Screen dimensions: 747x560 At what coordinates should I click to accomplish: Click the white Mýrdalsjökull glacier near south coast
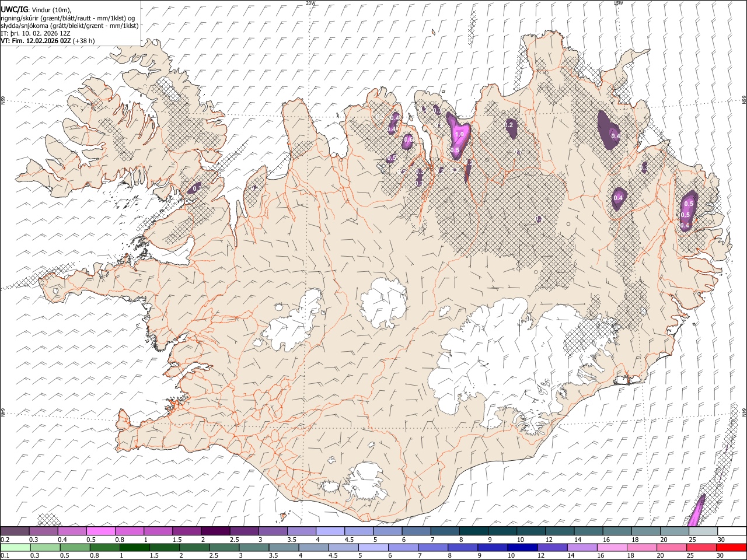(x=366, y=481)
